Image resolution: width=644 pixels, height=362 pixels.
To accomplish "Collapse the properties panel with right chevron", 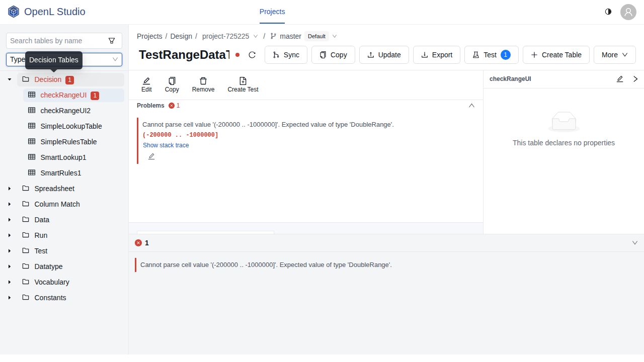I will pyautogui.click(x=635, y=79).
